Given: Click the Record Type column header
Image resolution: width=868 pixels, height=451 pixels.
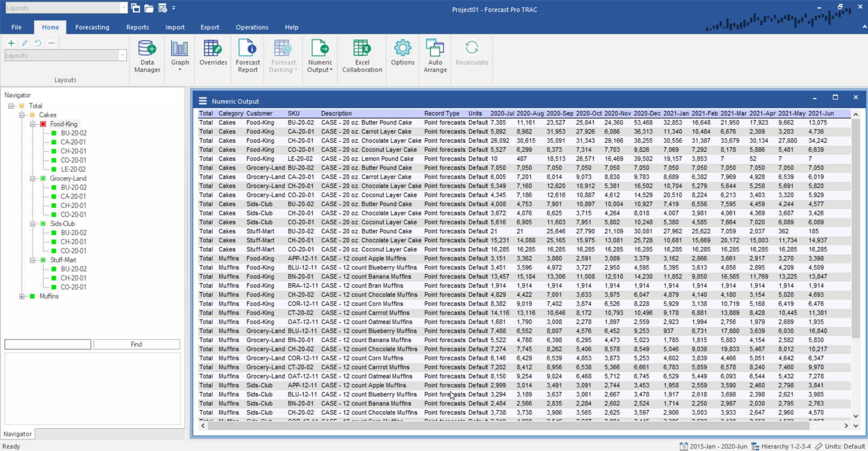Looking at the screenshot, I should tap(442, 113).
